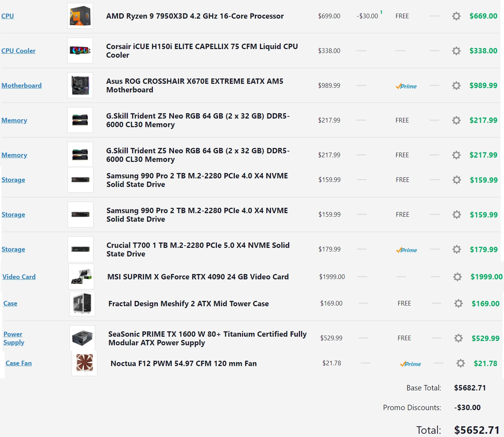
Task: Open settings gear for the Ryzen 9 7950X3D row
Action: [456, 16]
